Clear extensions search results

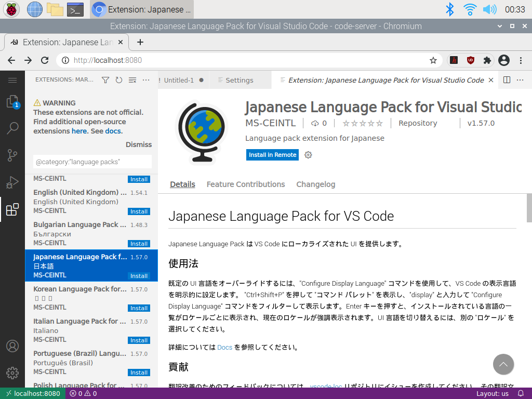pyautogui.click(x=132, y=80)
